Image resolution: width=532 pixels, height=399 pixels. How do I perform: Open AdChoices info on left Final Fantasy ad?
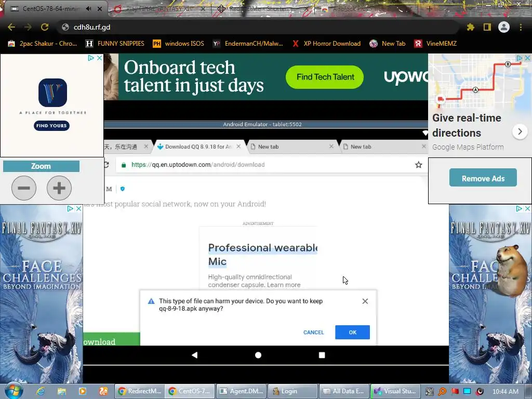coord(70,209)
